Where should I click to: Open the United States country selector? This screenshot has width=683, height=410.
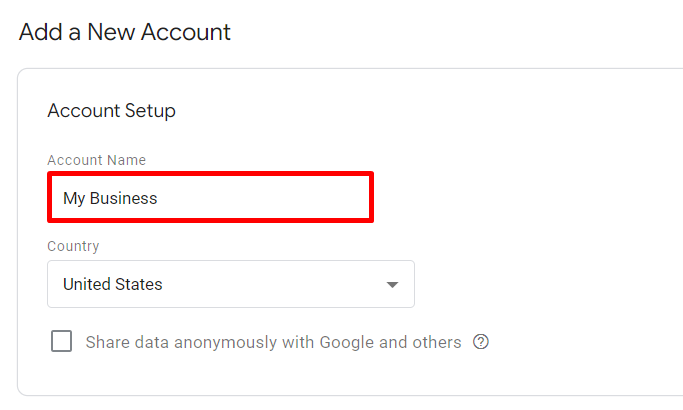coord(231,284)
